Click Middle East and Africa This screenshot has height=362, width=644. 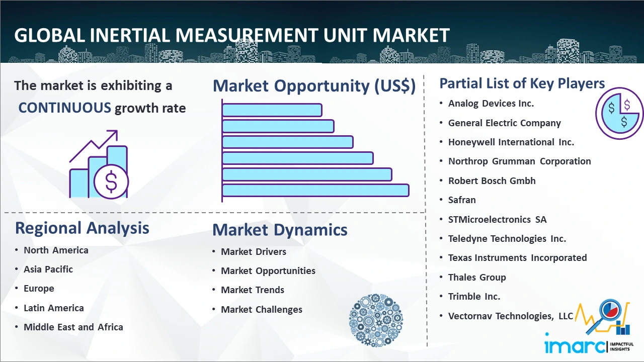point(73,327)
